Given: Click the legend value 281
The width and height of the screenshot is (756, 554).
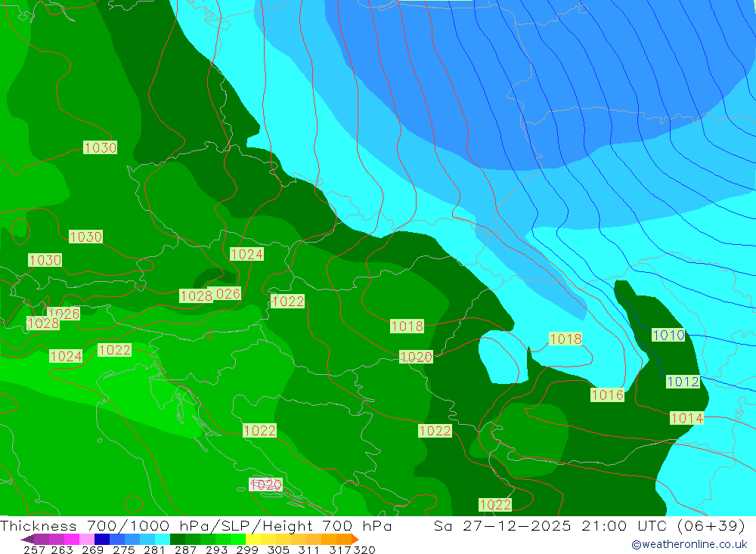Looking at the screenshot, I should (154, 549).
